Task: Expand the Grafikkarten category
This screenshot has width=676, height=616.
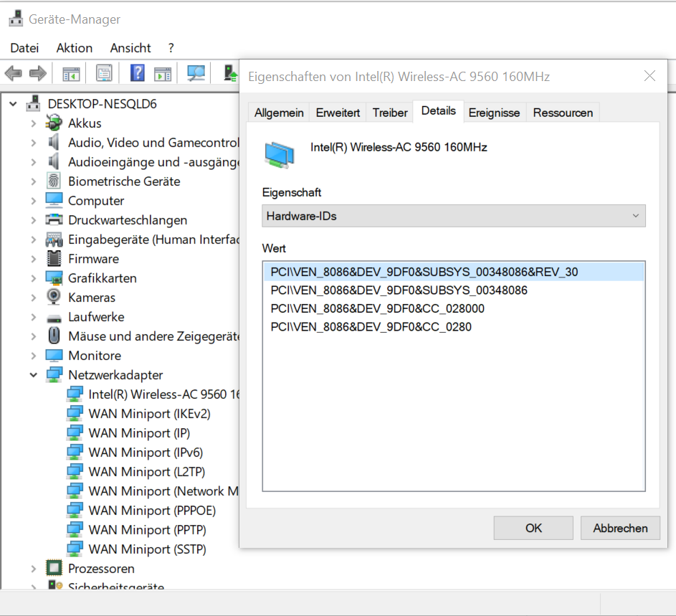Action: click(x=34, y=278)
